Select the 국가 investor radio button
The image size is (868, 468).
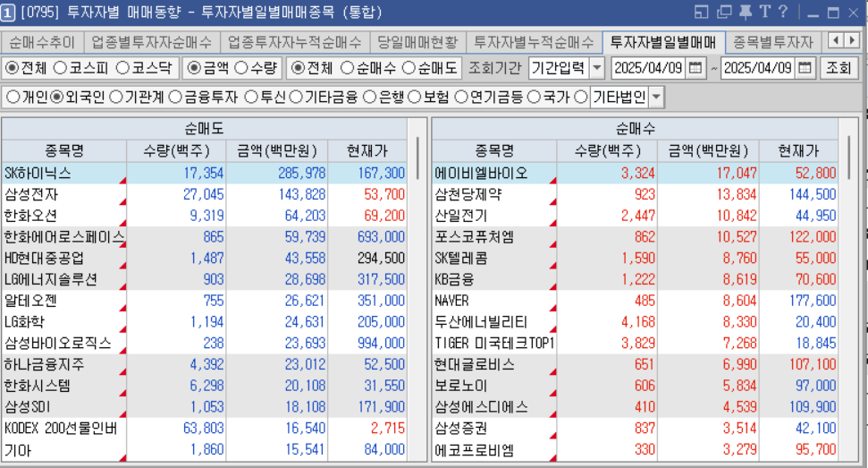click(534, 98)
